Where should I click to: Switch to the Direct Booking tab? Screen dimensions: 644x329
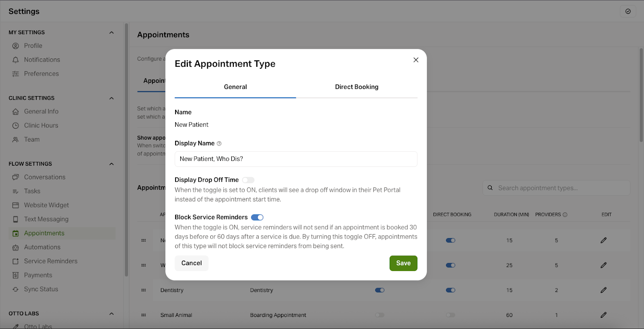pyautogui.click(x=357, y=87)
